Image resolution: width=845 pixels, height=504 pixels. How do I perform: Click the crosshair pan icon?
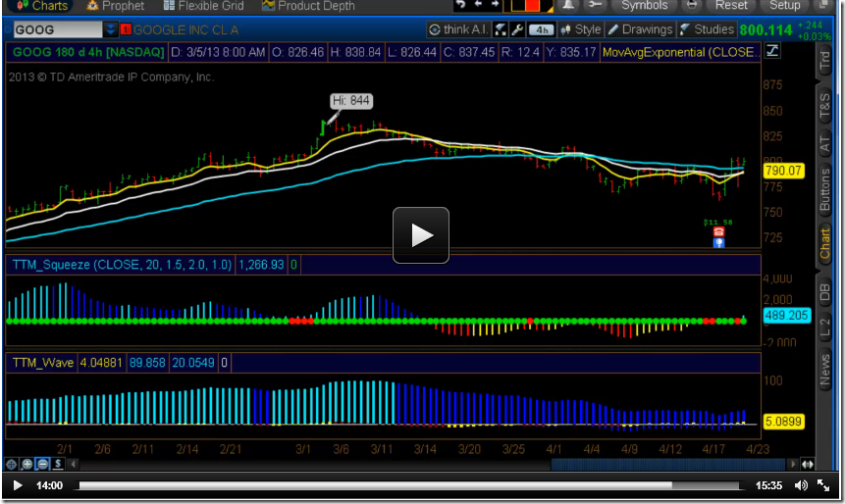(11, 464)
